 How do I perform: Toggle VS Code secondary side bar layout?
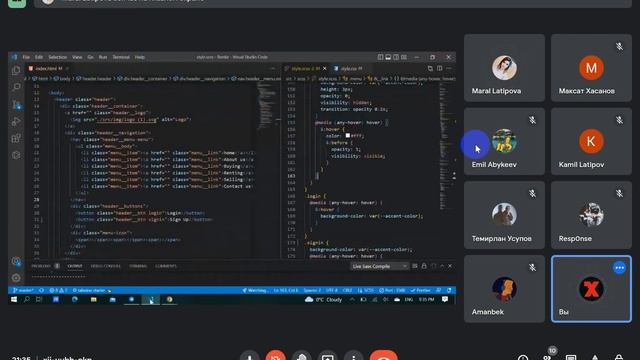pos(396,57)
